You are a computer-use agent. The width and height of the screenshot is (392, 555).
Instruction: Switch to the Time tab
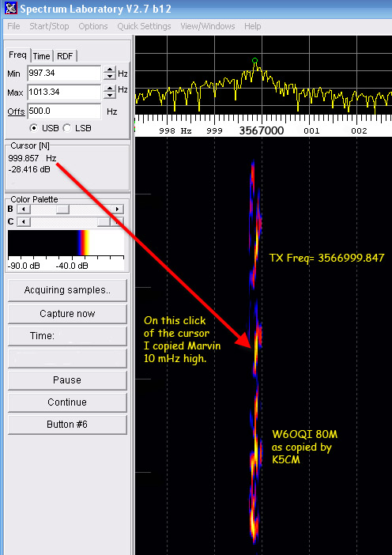42,56
